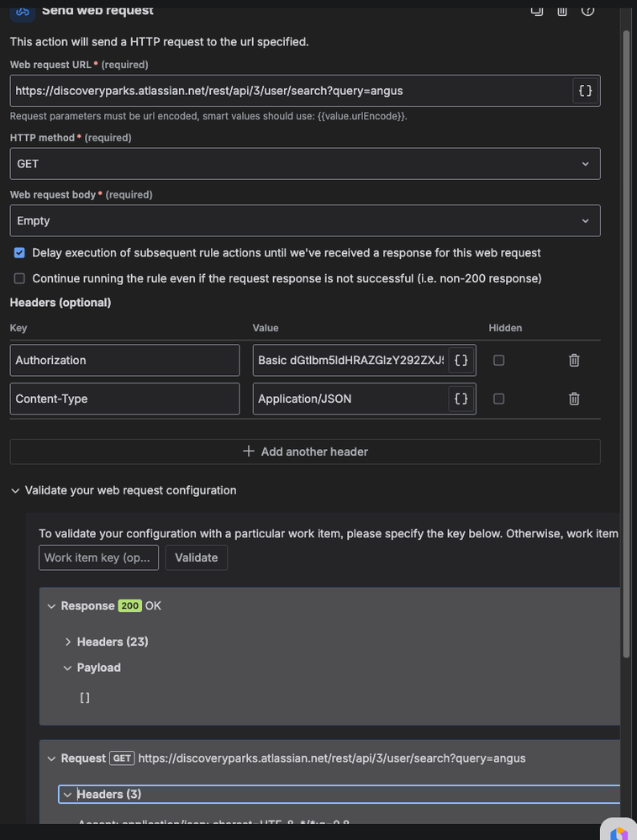637x840 pixels.
Task: Uncheck Delay execution of subsequent rule actions
Action: (x=19, y=253)
